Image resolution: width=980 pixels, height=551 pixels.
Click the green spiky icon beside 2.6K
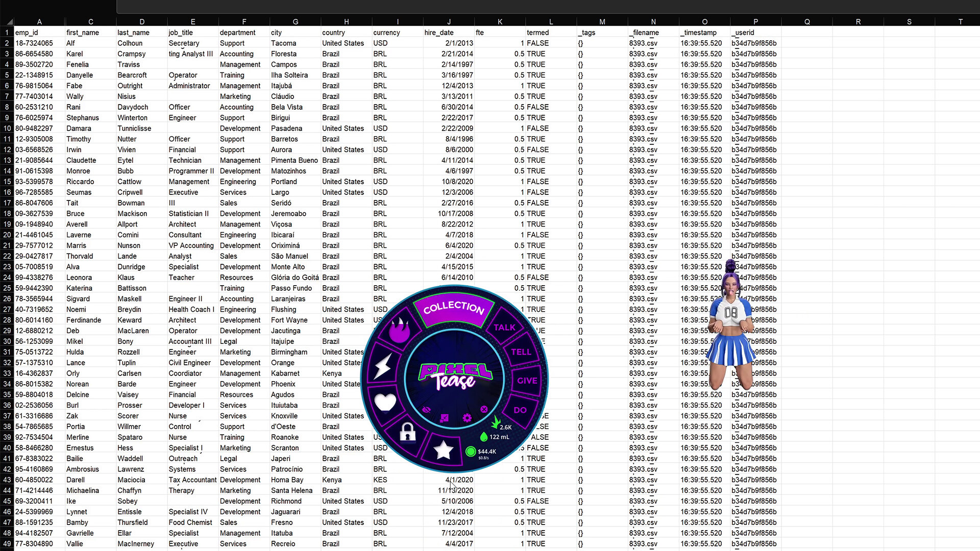pyautogui.click(x=496, y=422)
